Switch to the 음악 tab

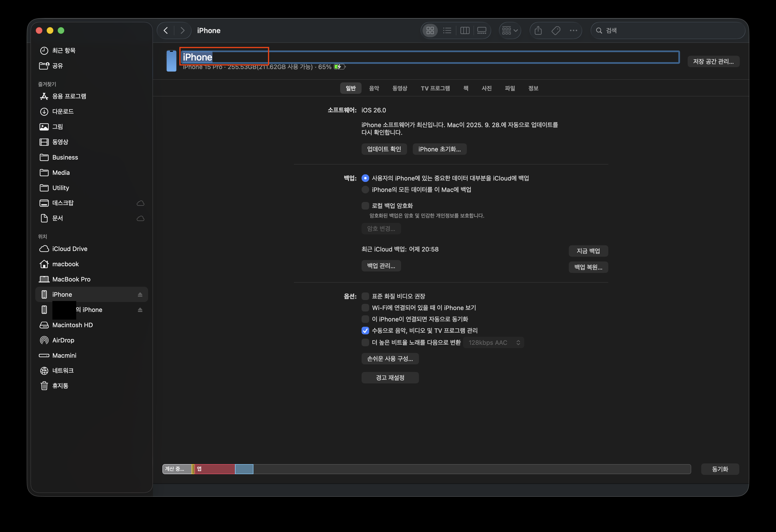[x=374, y=88]
